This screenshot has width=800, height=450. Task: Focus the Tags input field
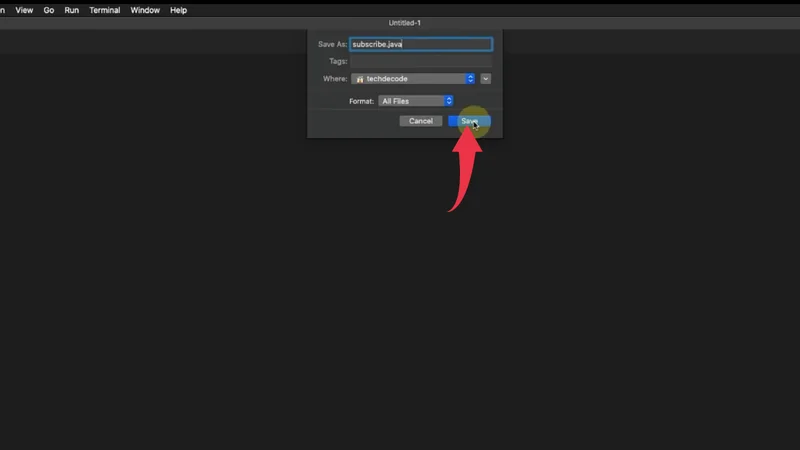click(420, 62)
